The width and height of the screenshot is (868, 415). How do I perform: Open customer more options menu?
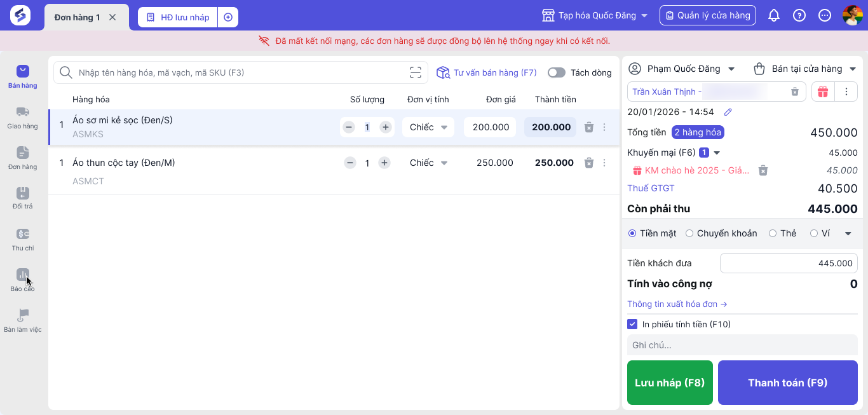846,92
